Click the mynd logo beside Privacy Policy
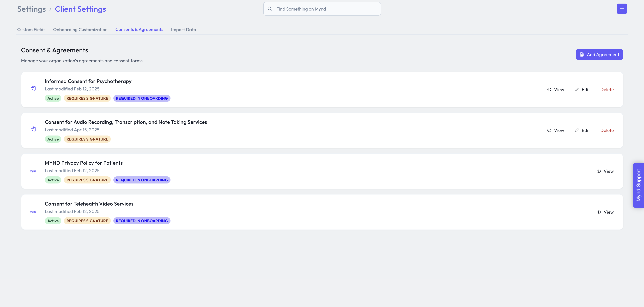644x307 pixels. [33, 171]
